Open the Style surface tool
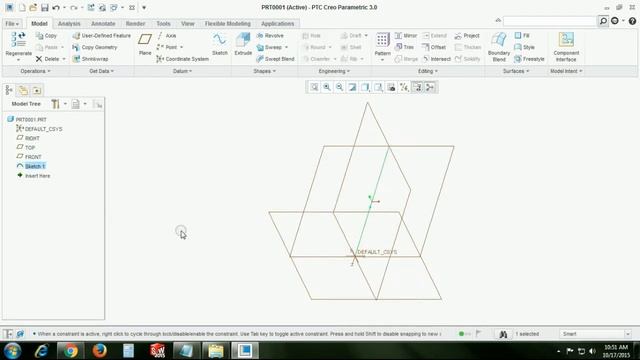The height and width of the screenshot is (360, 640). coord(524,47)
